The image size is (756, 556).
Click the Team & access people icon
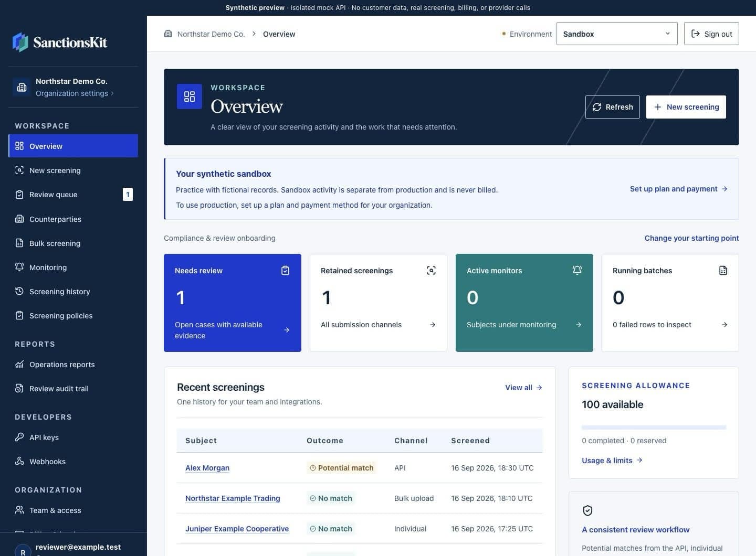(x=19, y=510)
